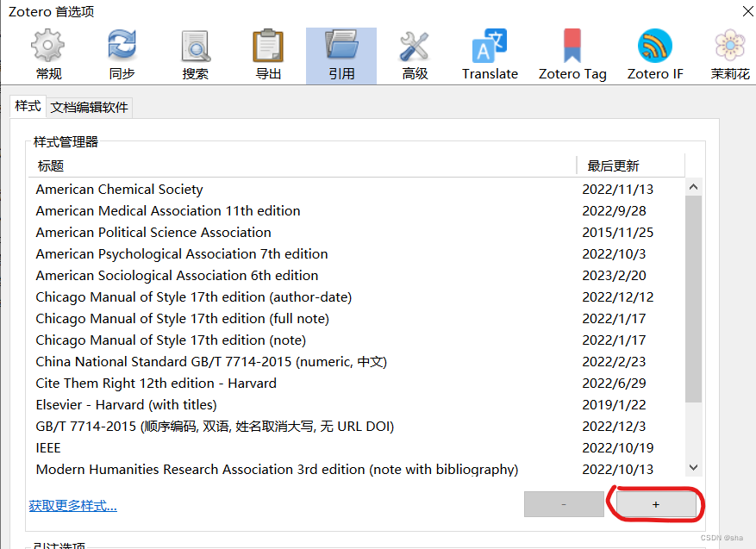Click the 2019/1/22 update date cell

pyautogui.click(x=614, y=404)
